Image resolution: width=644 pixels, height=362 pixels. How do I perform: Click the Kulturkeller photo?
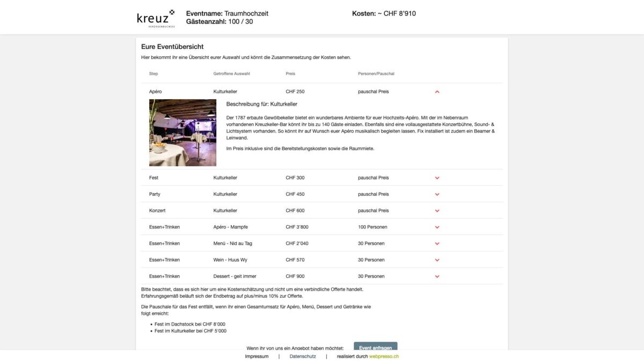coord(182,132)
